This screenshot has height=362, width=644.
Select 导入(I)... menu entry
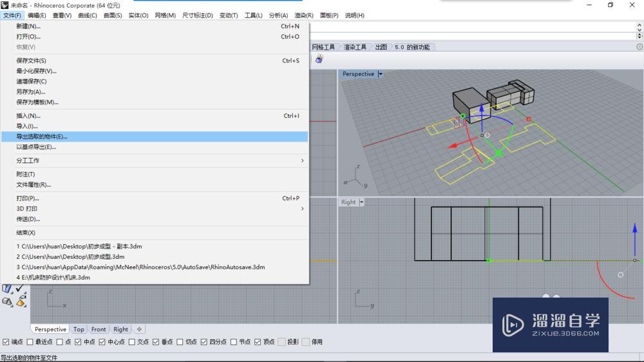[155, 126]
